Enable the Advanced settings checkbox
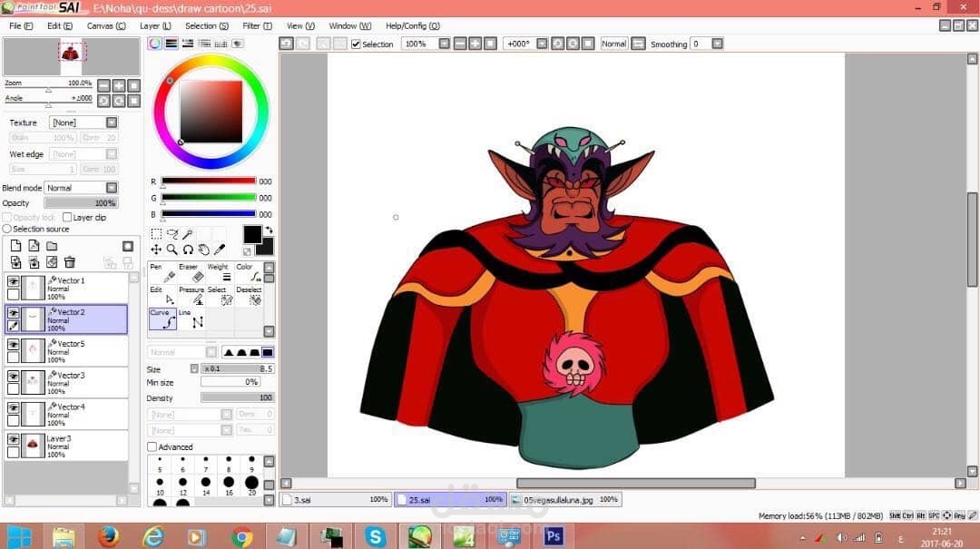This screenshot has height=549, width=980. coord(152,447)
